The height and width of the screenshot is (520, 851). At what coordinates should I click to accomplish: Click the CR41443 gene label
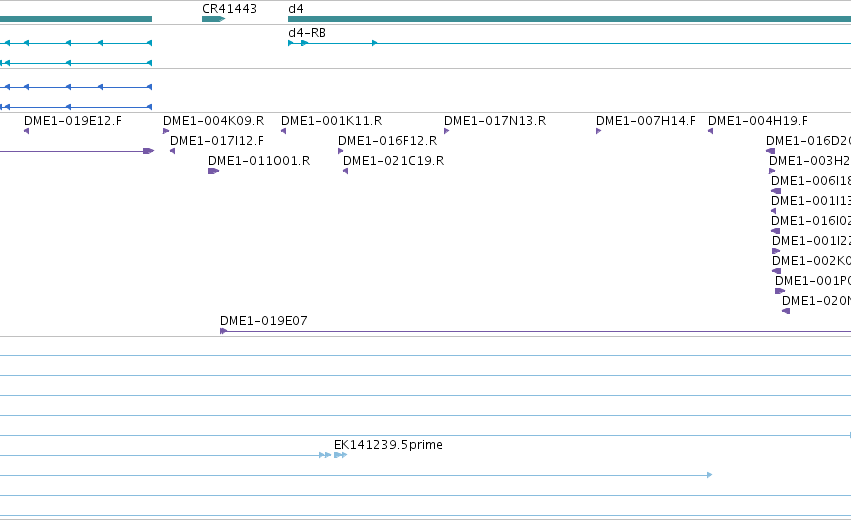coord(229,9)
